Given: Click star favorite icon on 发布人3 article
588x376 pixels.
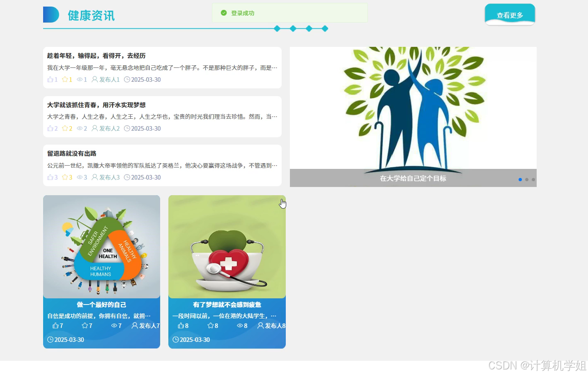Looking at the screenshot, I should 65,177.
